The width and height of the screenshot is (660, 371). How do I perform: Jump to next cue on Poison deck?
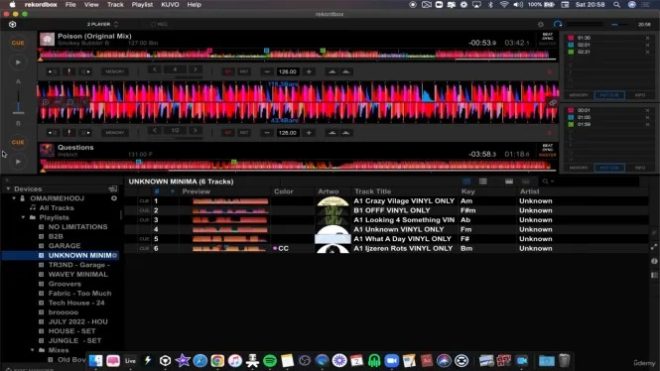point(85,72)
